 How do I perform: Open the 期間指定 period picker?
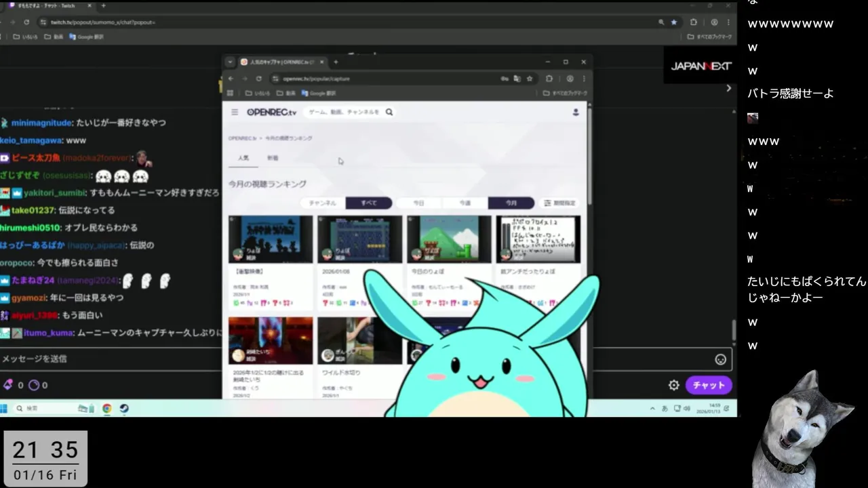click(x=559, y=203)
